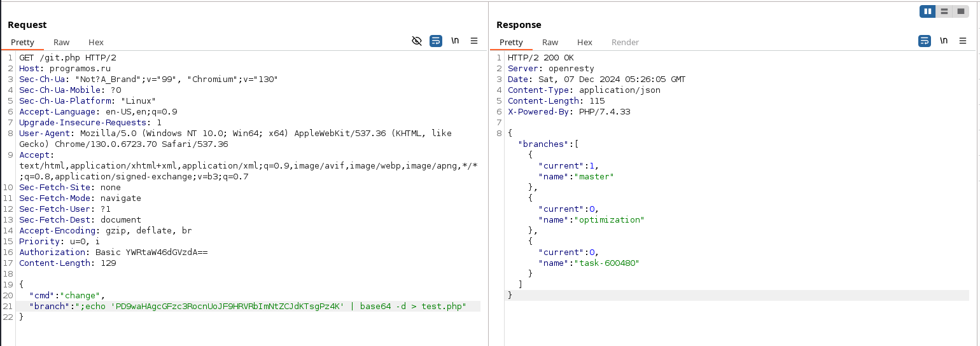Switch to Response Pretty tab

[x=511, y=42]
